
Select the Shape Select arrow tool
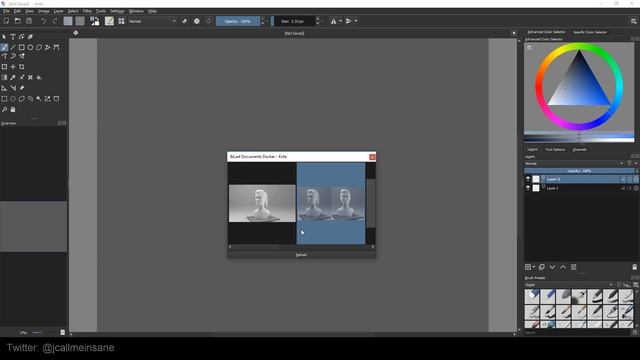click(4, 37)
